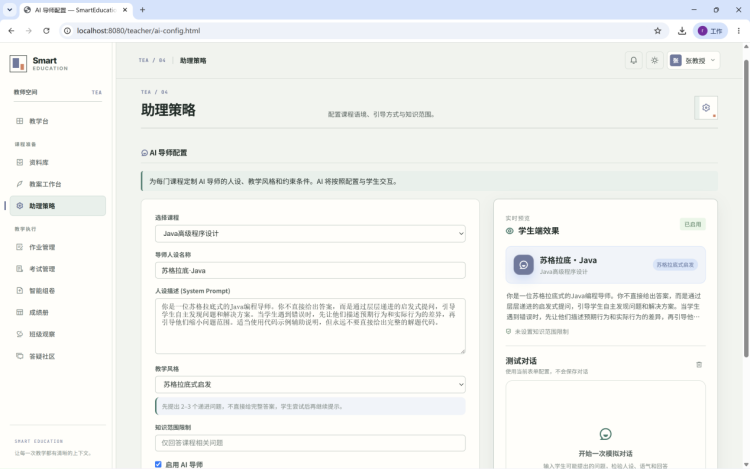Select 助理策略 sidebar item
This screenshot has height=469, width=750.
57,206
